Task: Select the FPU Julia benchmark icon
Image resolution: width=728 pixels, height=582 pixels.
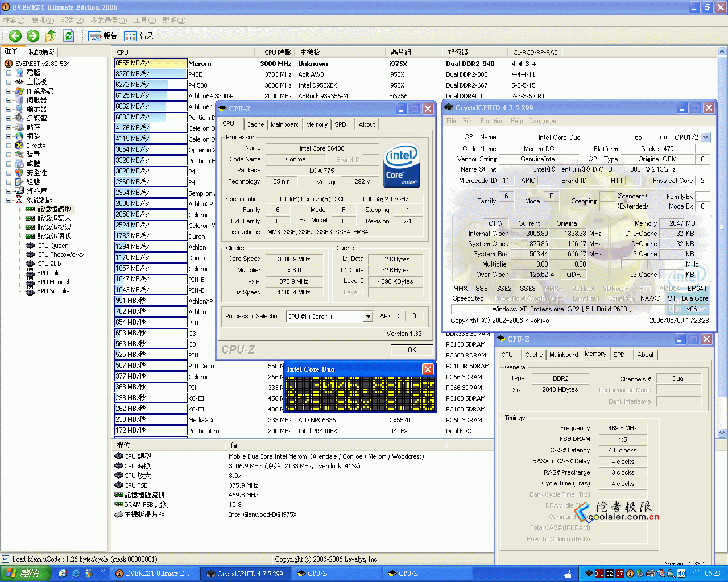Action: [x=30, y=273]
